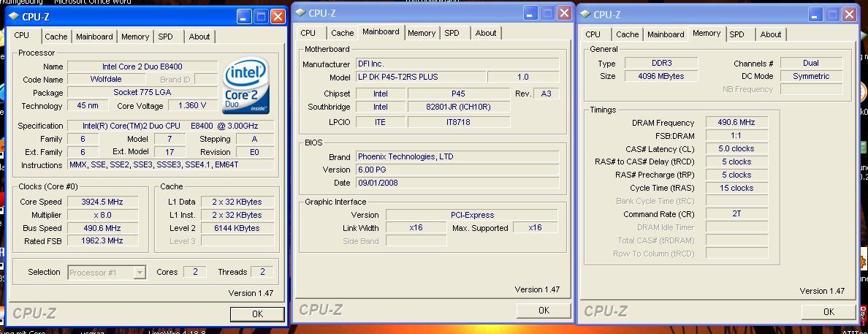Click the IT8718 LPCIO field

(x=459, y=122)
